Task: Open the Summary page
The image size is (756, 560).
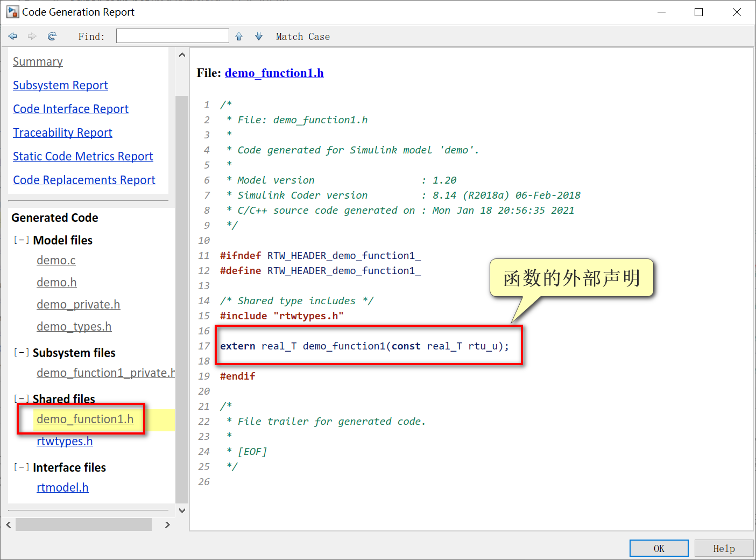Action: coord(38,61)
